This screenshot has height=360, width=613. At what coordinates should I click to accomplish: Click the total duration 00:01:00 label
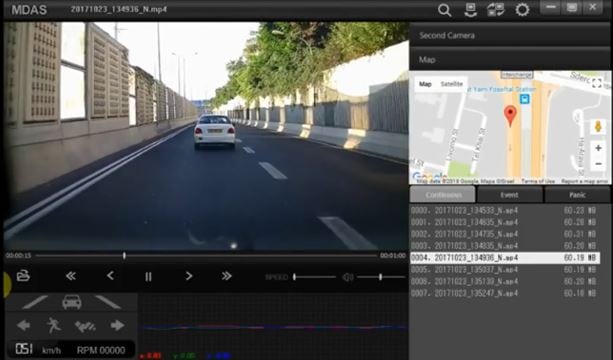pyautogui.click(x=393, y=256)
